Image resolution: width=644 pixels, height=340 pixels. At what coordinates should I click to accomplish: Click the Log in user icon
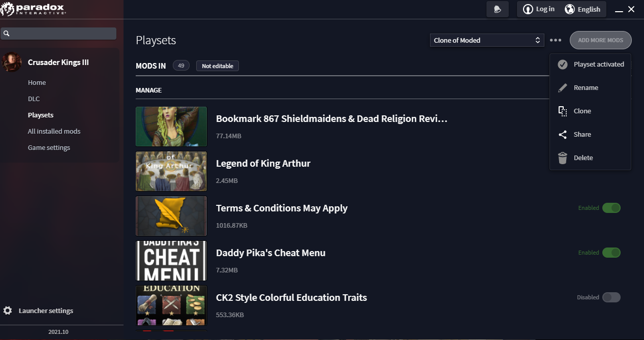(529, 9)
